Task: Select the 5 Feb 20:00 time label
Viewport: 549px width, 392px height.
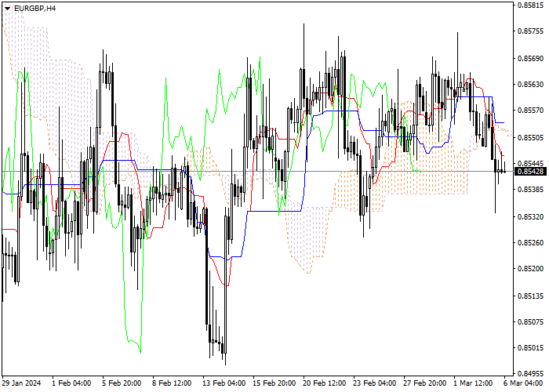Action: click(x=122, y=383)
